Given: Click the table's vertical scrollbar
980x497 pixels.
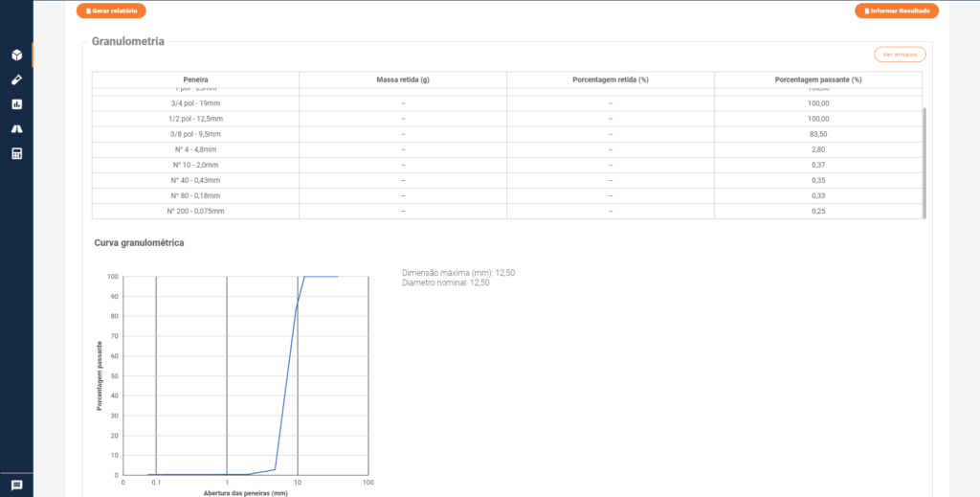Looking at the screenshot, I should click(924, 163).
